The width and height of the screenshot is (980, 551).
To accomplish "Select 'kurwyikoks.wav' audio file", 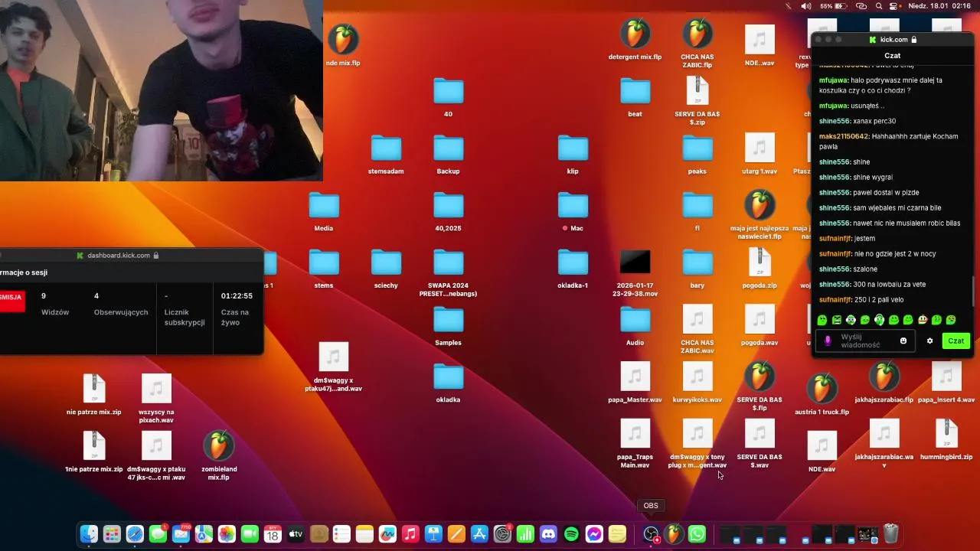I will [x=697, y=383].
